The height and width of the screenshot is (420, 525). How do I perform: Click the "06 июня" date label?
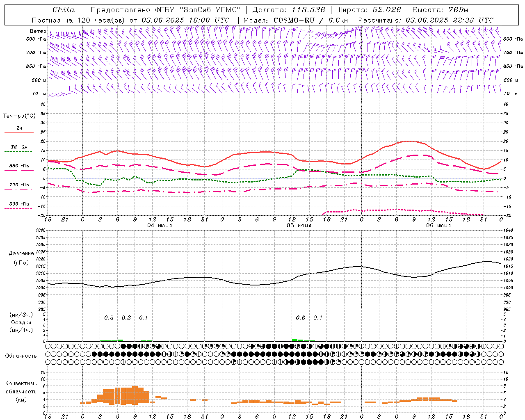pyautogui.click(x=438, y=226)
